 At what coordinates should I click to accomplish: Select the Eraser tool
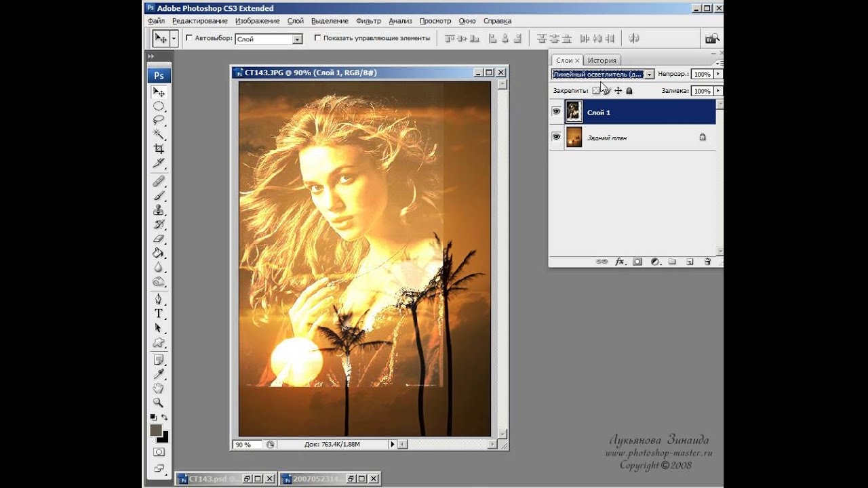point(159,238)
